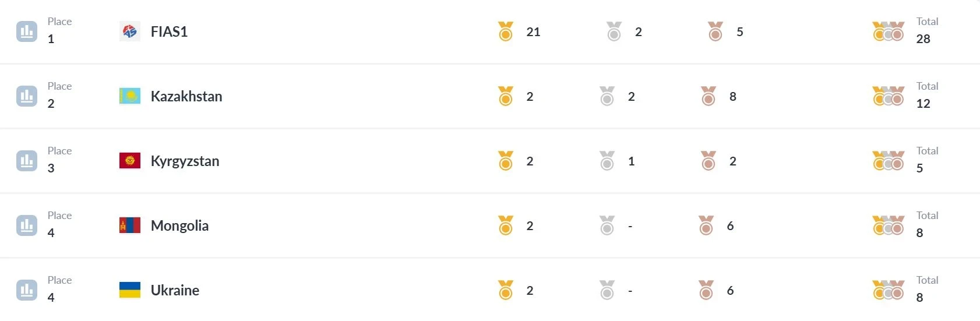Click the Mongolia country name
Screen dimensions: 980x321
coord(179,225)
